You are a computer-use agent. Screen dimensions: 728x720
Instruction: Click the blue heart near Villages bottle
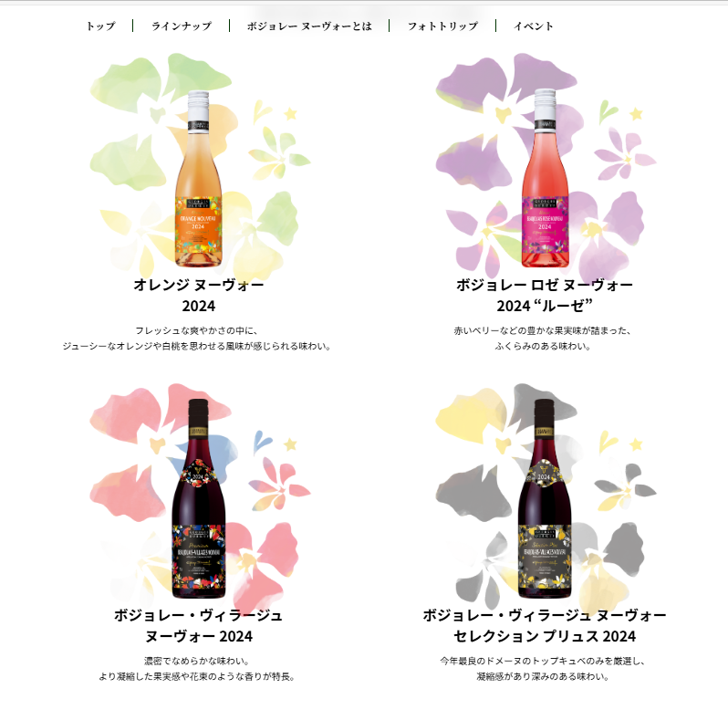point(262,442)
